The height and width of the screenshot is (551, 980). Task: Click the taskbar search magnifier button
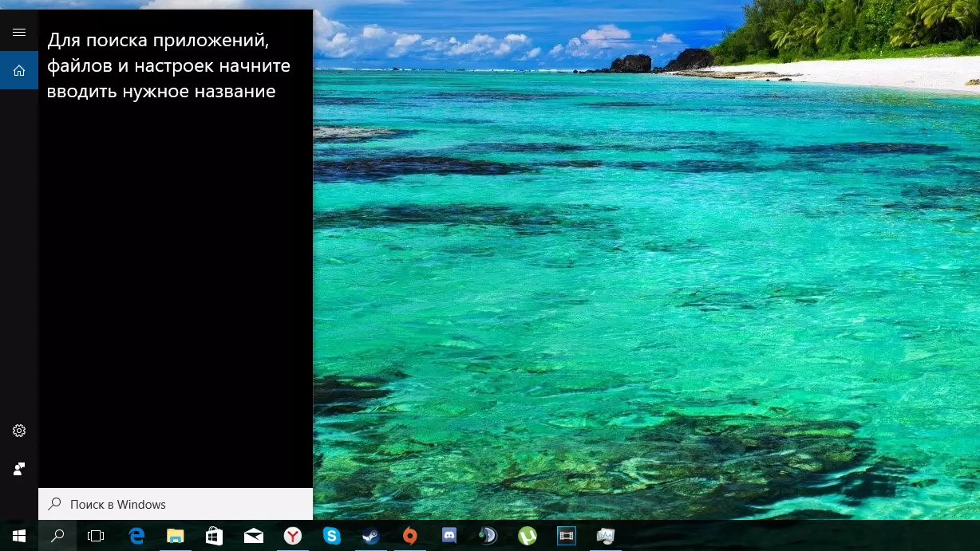57,536
